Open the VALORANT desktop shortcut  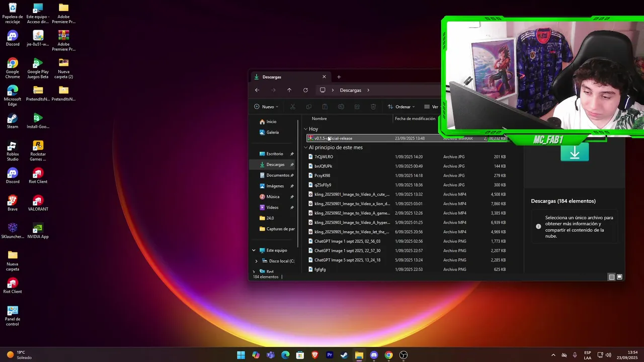(x=38, y=203)
